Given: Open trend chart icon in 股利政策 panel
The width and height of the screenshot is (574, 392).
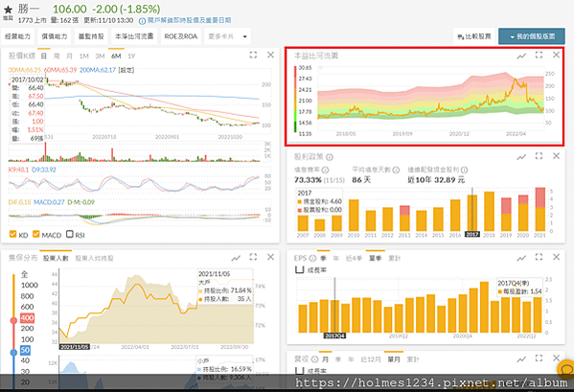Looking at the screenshot, I should pos(521,156).
